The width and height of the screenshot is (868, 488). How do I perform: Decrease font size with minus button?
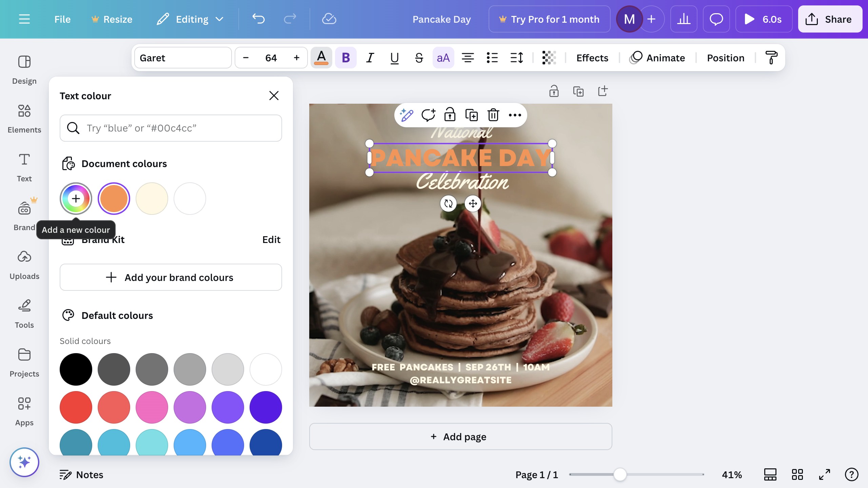point(246,58)
